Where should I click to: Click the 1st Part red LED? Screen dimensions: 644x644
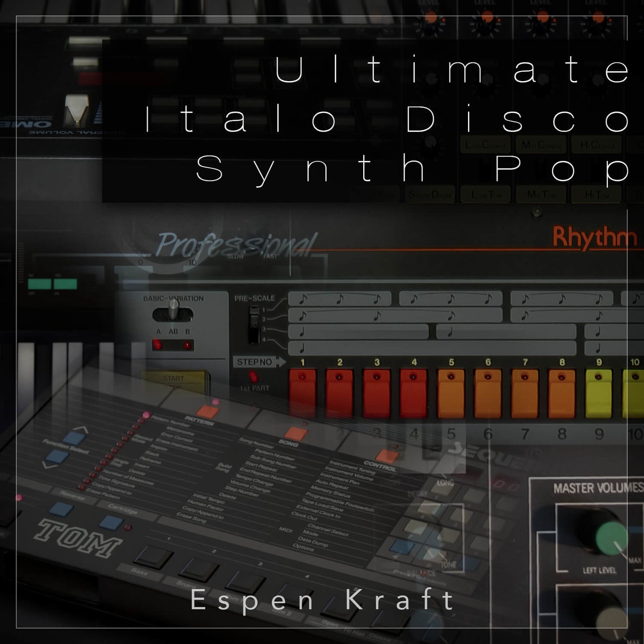coord(253,377)
